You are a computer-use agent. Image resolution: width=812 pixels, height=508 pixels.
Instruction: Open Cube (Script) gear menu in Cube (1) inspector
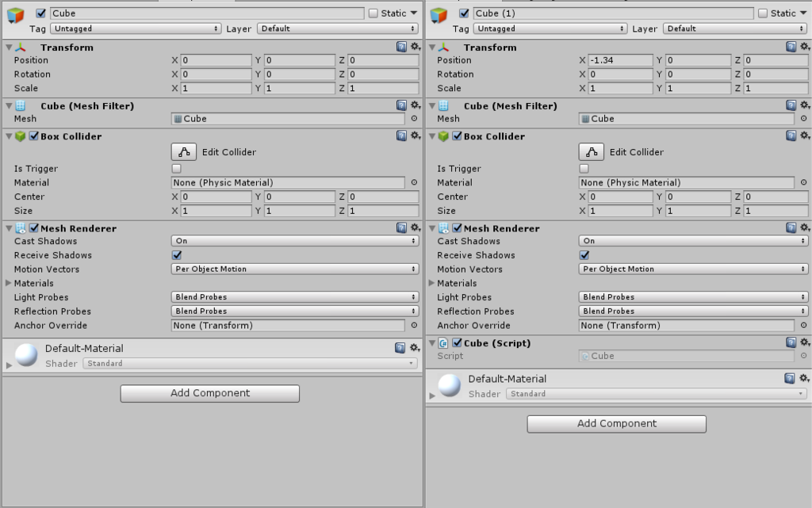(x=805, y=342)
